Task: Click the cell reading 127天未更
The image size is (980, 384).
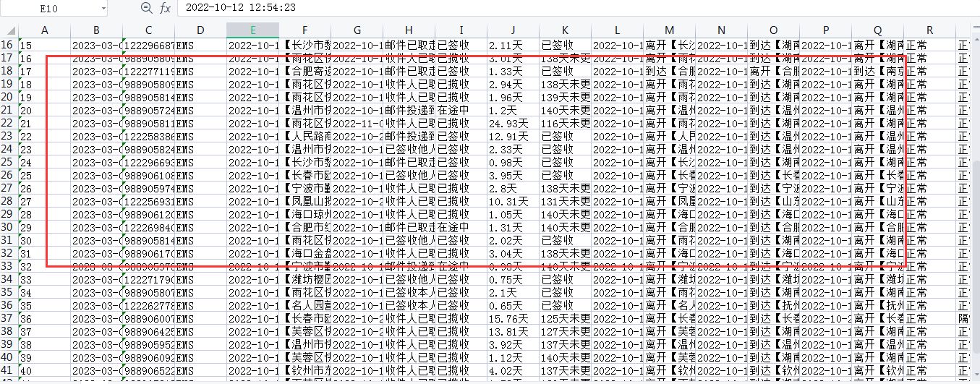Action: [x=565, y=331]
